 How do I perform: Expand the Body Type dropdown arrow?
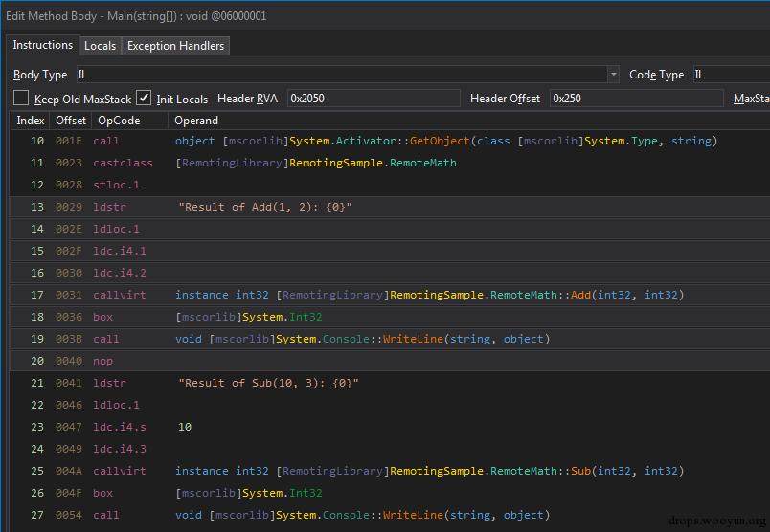[x=613, y=75]
